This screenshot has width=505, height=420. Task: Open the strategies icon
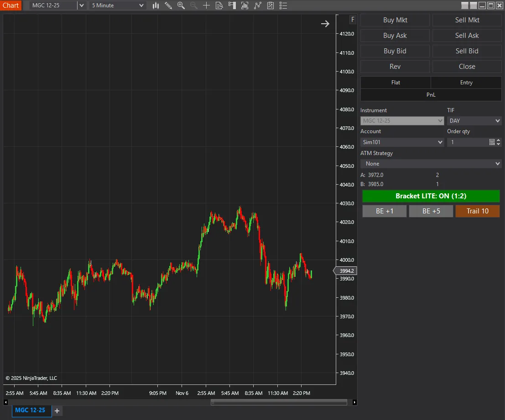[x=271, y=5]
